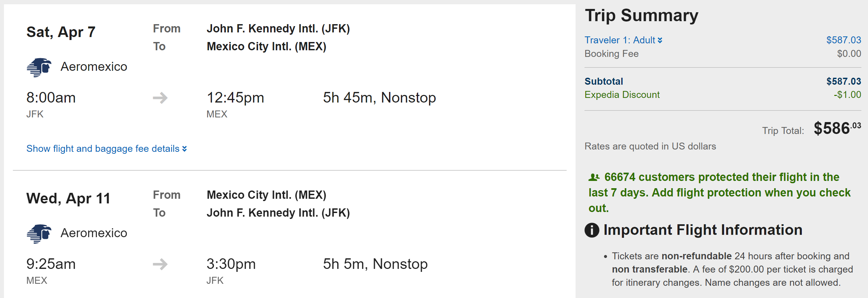Click the Sat, Apr 7 date heading

coord(61,32)
